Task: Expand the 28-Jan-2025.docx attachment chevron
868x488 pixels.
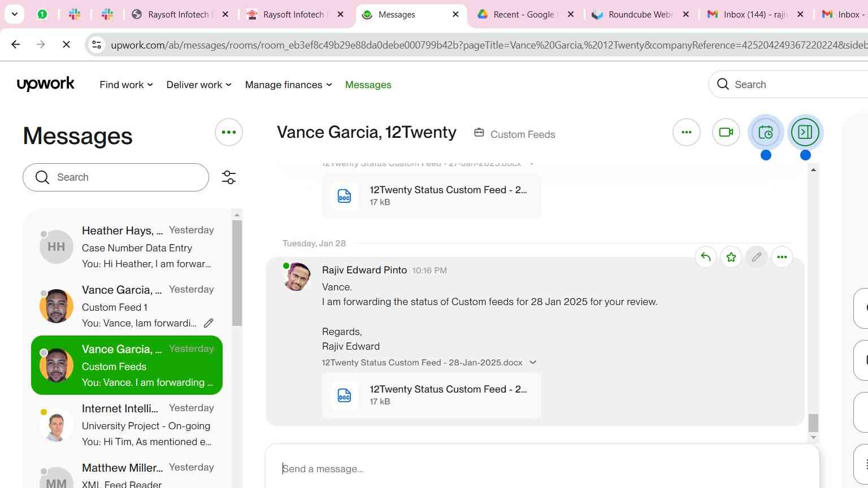Action: [533, 363]
